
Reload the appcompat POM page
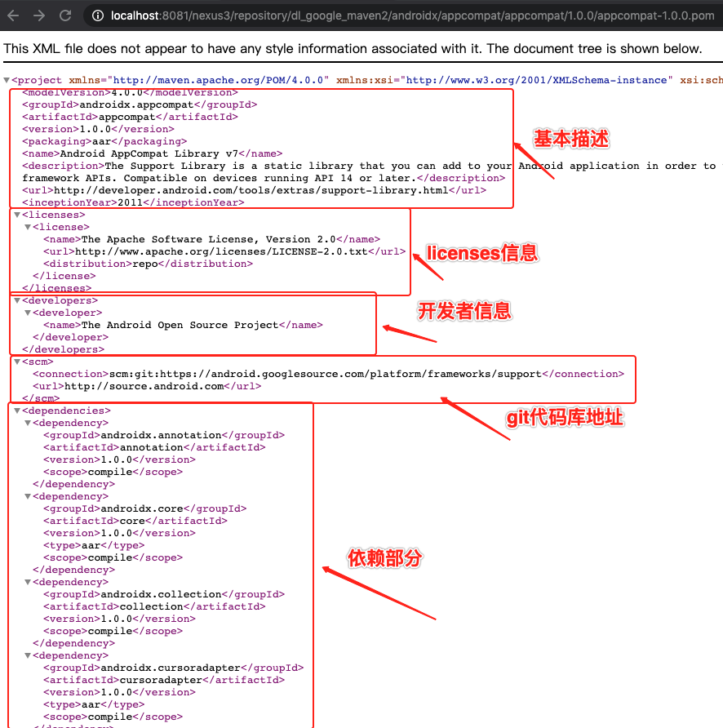64,15
